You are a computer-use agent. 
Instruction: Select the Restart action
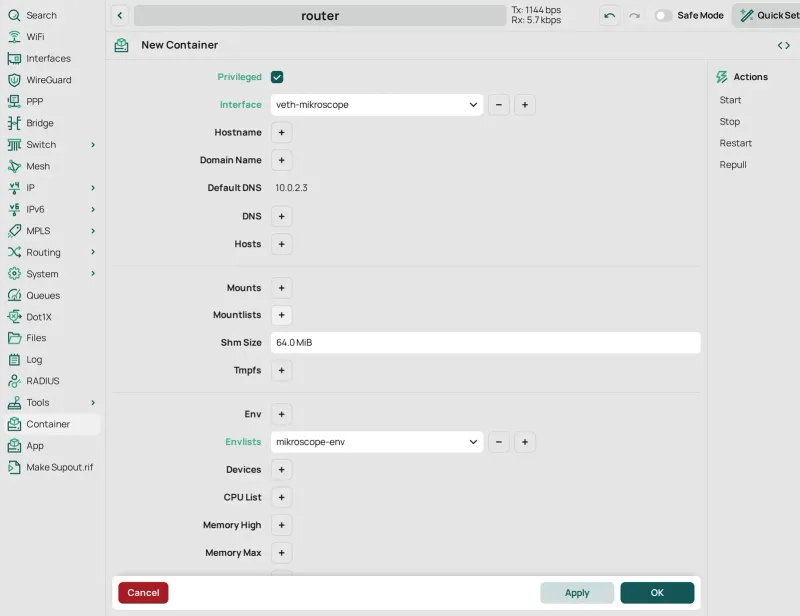(736, 143)
